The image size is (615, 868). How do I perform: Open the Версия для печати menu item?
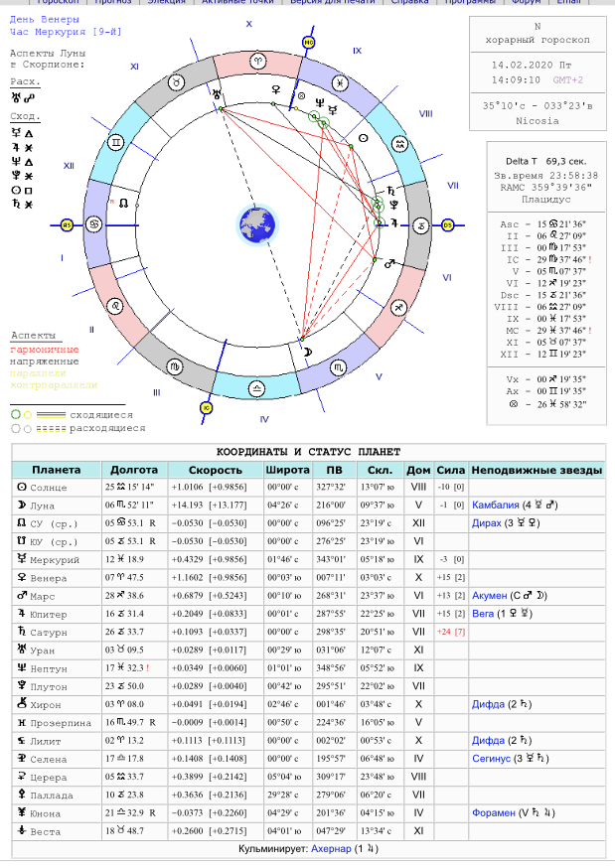(x=332, y=2)
